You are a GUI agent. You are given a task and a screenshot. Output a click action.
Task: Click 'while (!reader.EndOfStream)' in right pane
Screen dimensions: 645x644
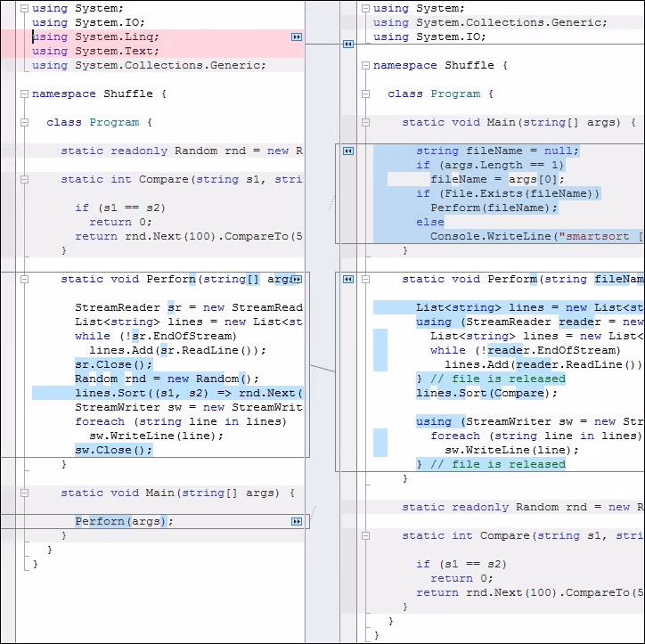(526, 350)
